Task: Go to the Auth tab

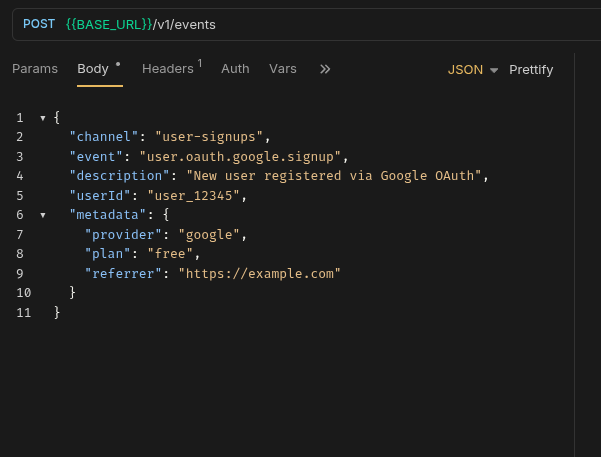Action: point(235,69)
